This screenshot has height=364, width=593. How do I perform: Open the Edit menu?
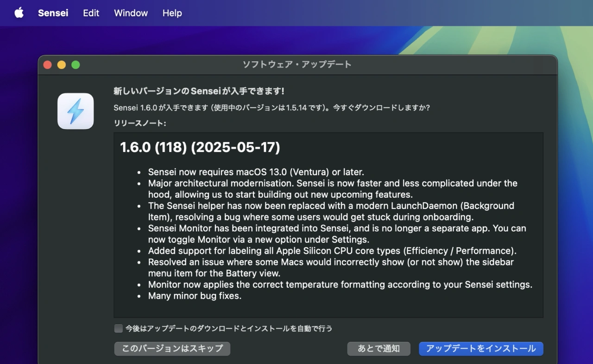tap(91, 13)
